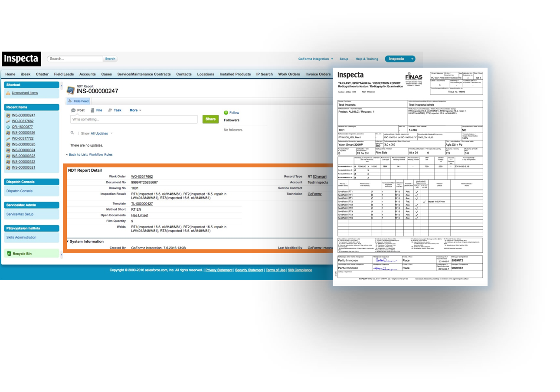Open Template TL-000000427 link

point(142,203)
